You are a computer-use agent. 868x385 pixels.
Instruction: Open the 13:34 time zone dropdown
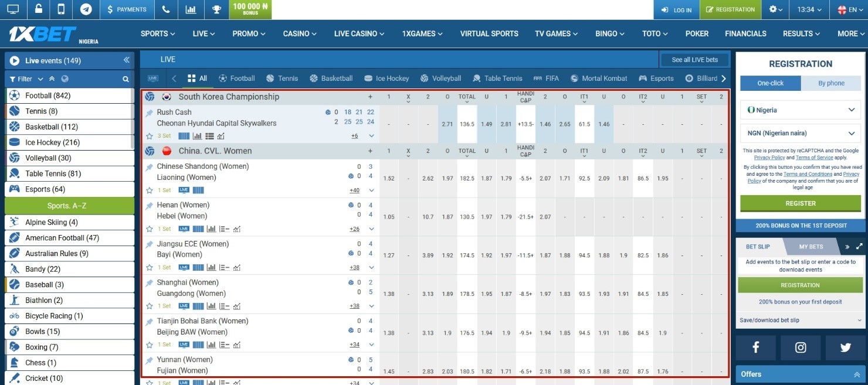809,9
